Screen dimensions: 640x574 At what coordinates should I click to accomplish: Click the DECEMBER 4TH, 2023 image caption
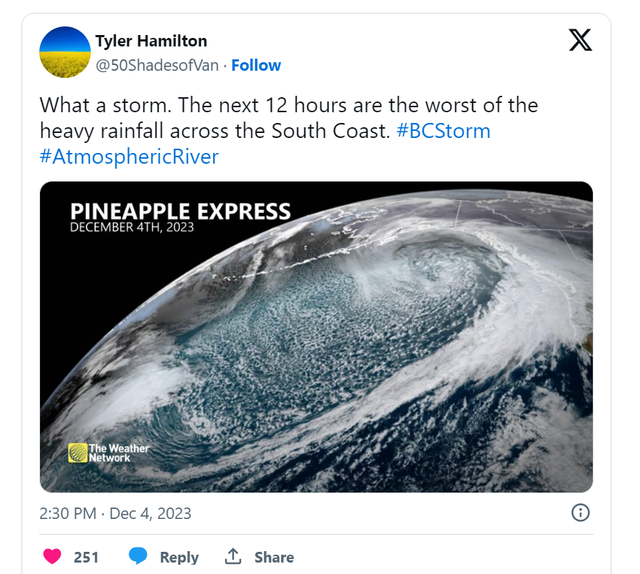pos(132,227)
